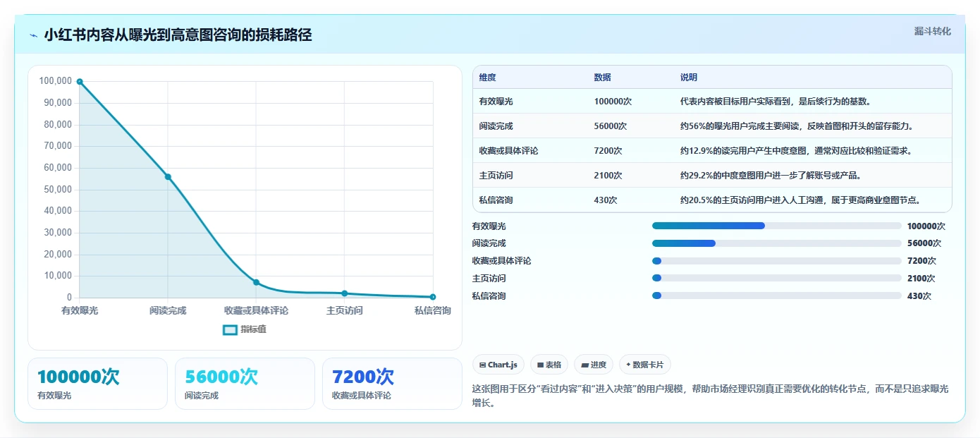Click the icon in the Chart.js chip

[x=482, y=365]
